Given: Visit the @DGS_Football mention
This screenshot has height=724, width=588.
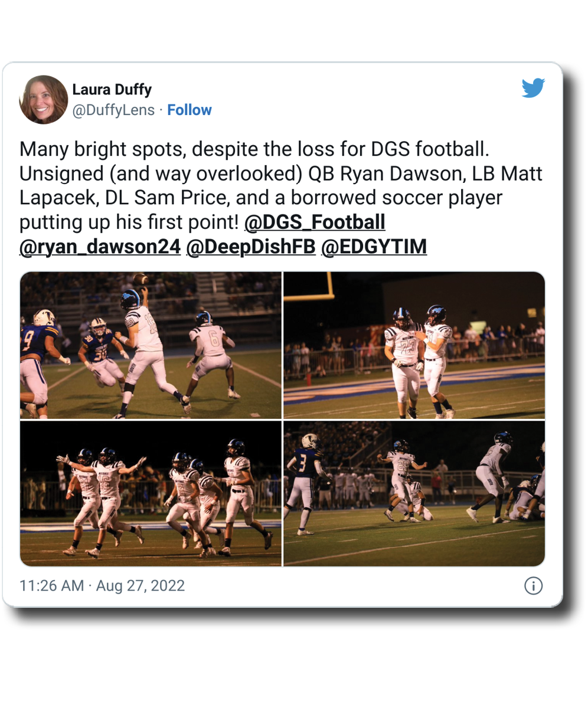Looking at the screenshot, I should [x=314, y=222].
